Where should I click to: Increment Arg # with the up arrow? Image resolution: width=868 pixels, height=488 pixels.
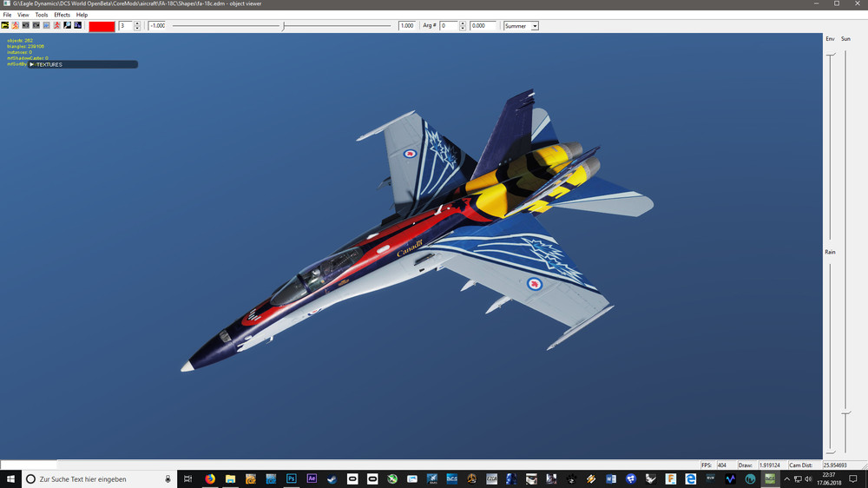coord(463,23)
